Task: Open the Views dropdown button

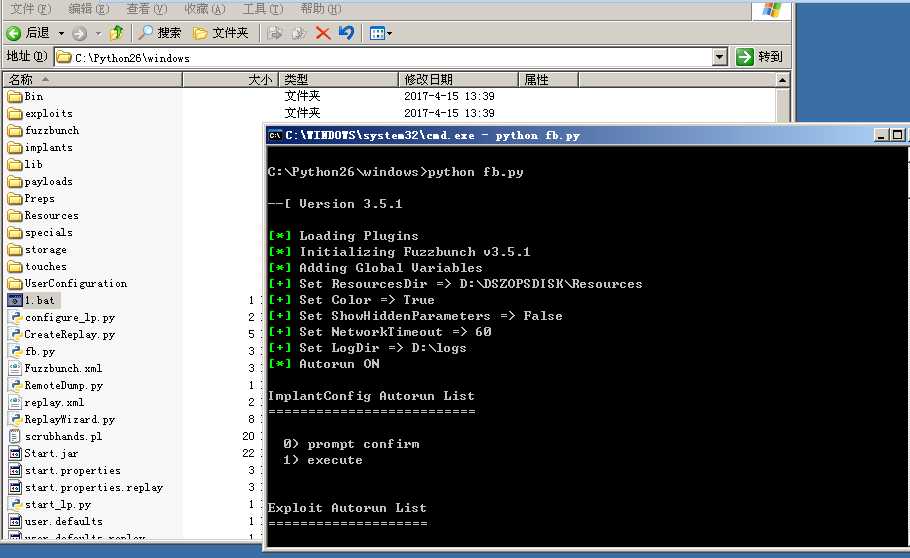Action: [x=381, y=33]
